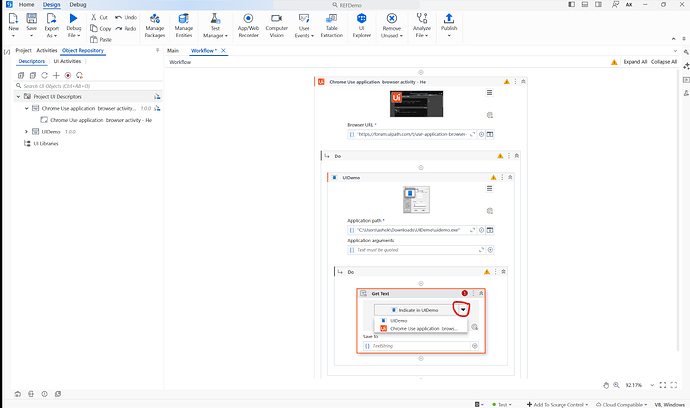
Task: Click the Chrome browser thumbnail preview
Action: tap(416, 103)
